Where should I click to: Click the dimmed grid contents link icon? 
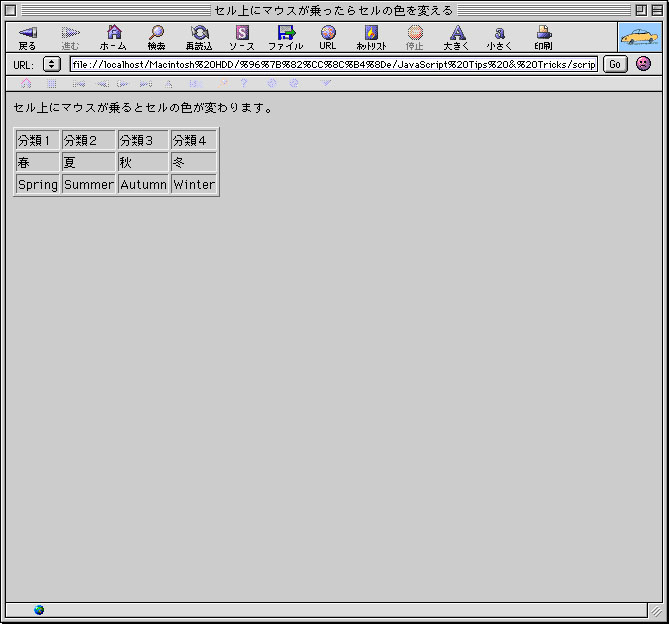52,84
